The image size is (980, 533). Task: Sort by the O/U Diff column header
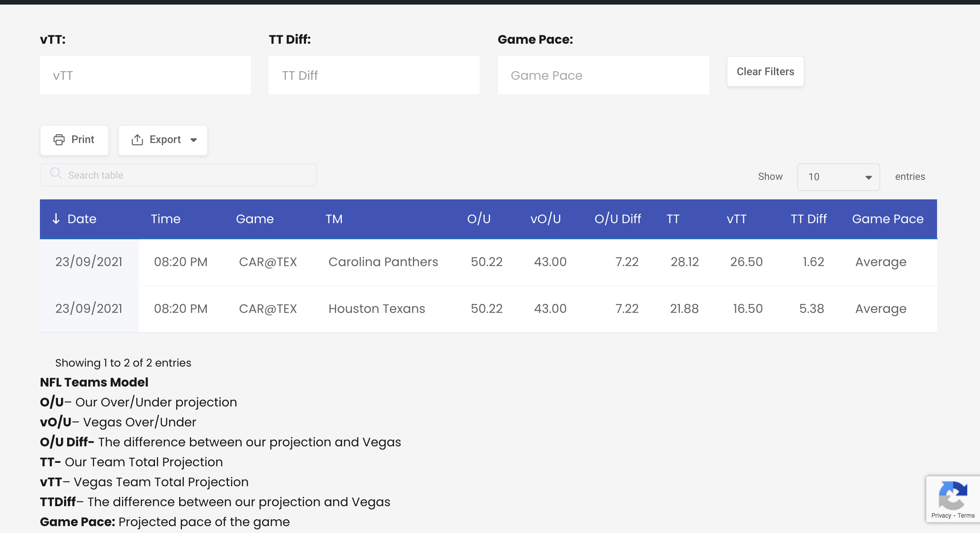[618, 219]
